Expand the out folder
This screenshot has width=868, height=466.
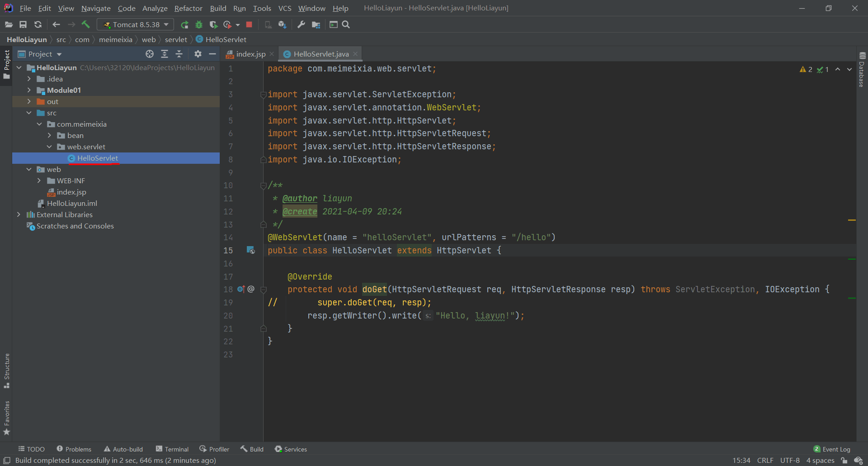pyautogui.click(x=29, y=101)
